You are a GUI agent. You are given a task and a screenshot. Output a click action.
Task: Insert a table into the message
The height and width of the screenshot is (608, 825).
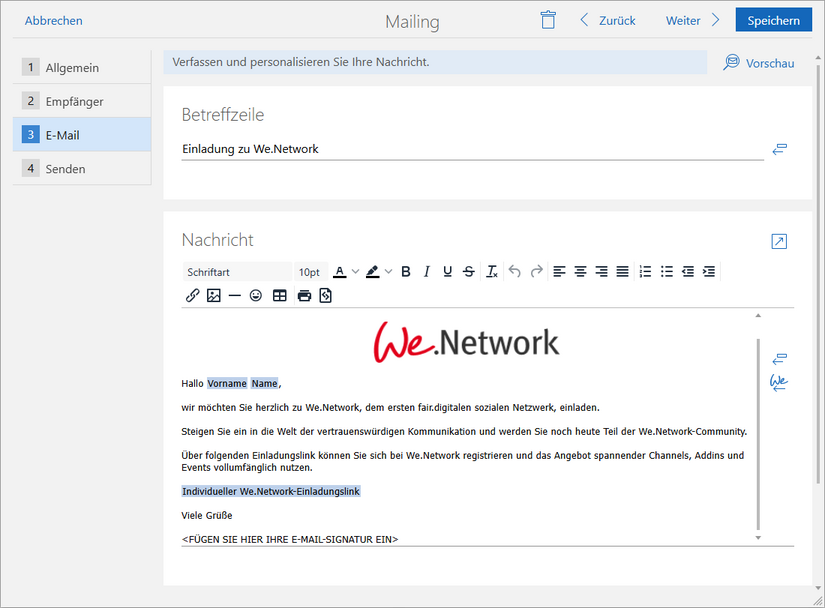(x=281, y=295)
